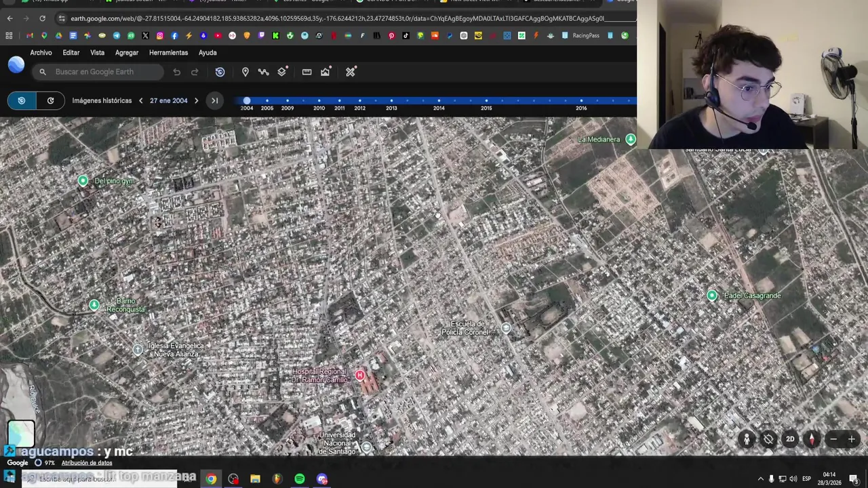
Task: Click the Escuela de Policia Coronel marker
Action: [x=506, y=329]
